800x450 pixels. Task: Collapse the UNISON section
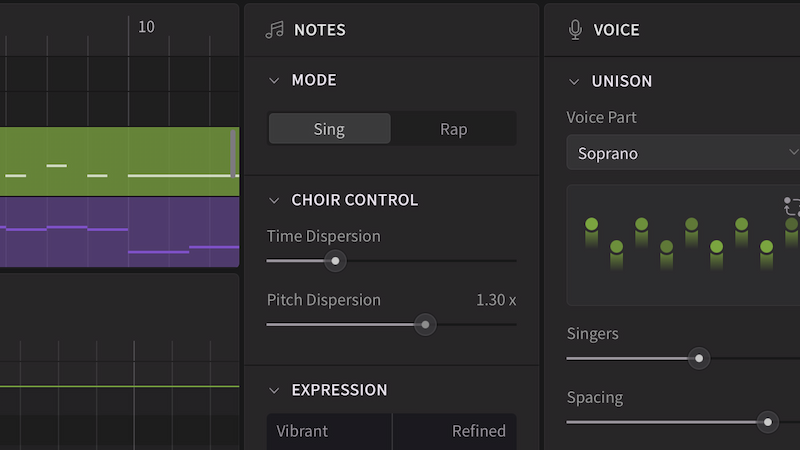[x=574, y=81]
